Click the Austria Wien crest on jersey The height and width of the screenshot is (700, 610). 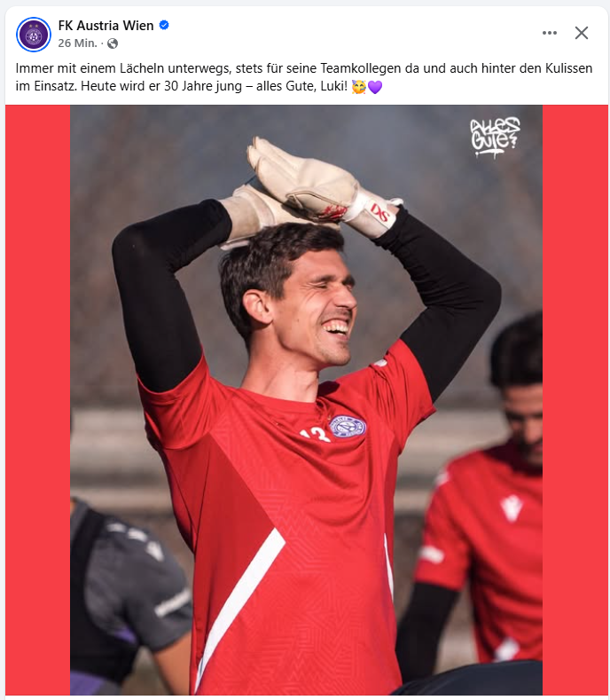pyautogui.click(x=348, y=427)
